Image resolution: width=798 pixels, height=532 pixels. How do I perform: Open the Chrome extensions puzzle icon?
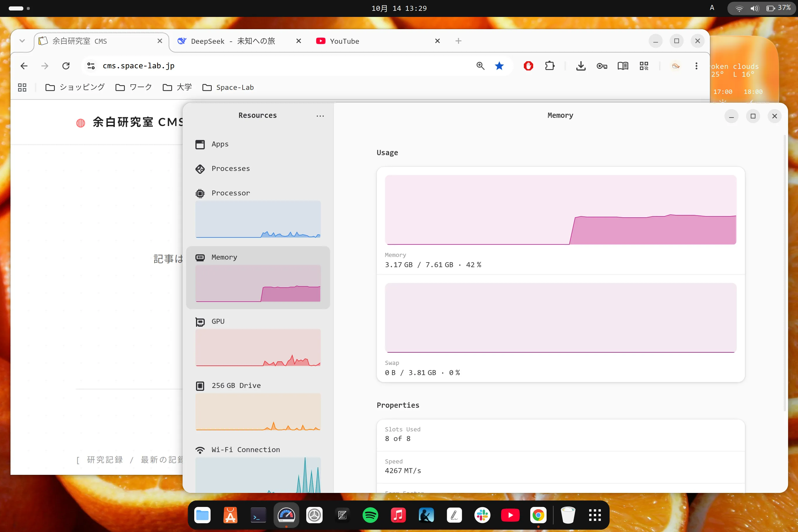point(549,66)
